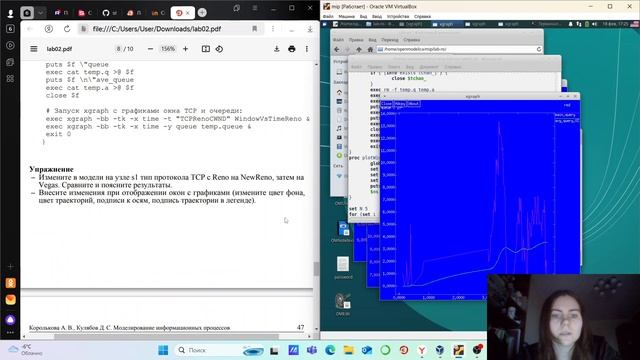Open the purple assistant icon in sidebar

(11, 320)
